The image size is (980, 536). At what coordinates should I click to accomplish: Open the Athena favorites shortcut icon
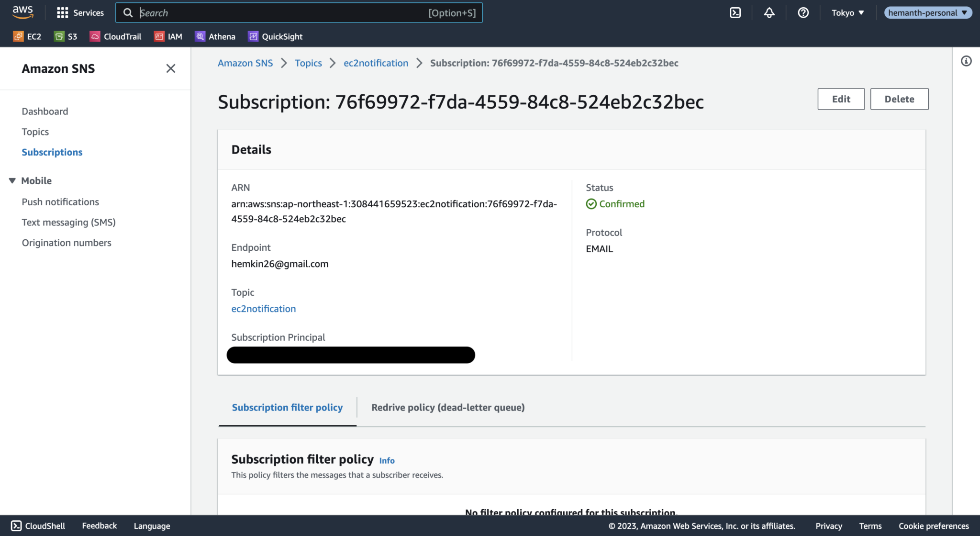pos(200,36)
